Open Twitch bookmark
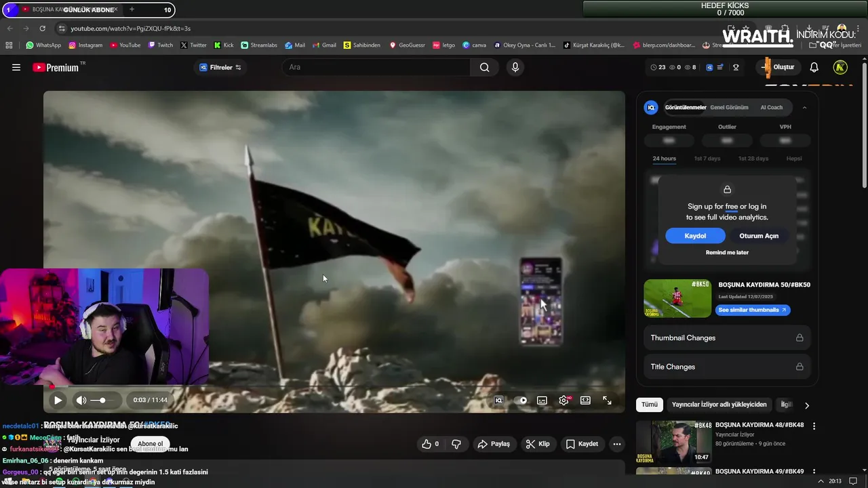868x488 pixels. click(160, 45)
